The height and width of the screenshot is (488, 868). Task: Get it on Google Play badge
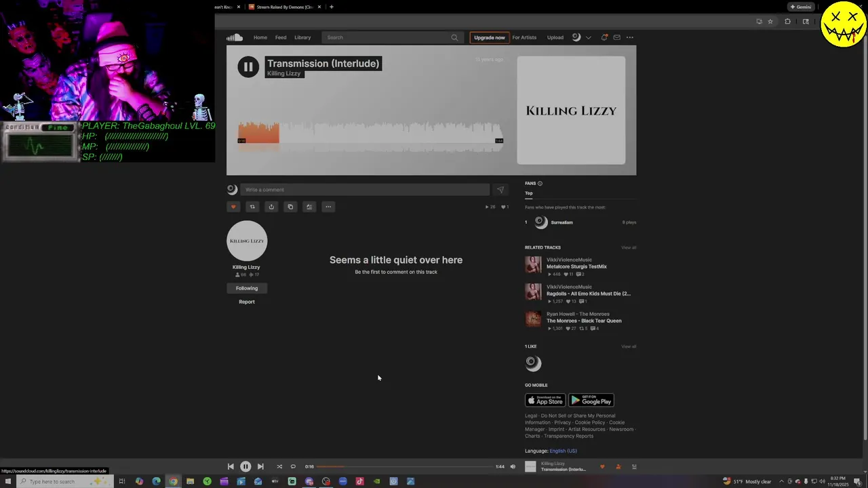point(591,401)
